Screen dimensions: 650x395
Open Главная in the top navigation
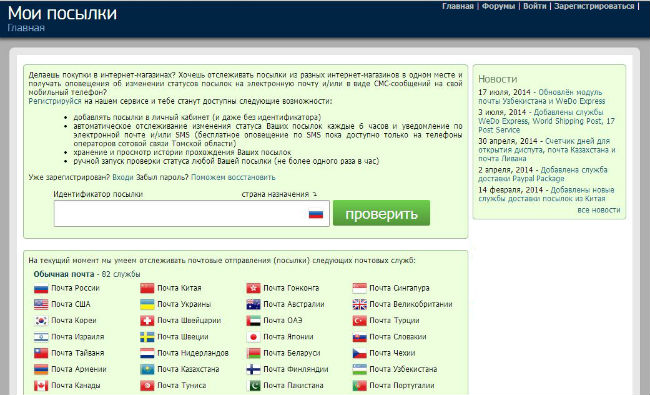coord(458,6)
